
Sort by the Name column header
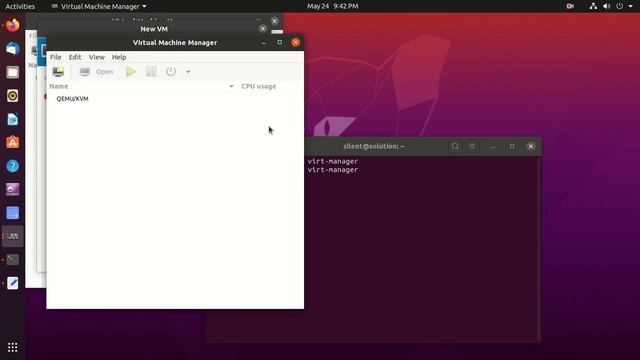pyautogui.click(x=59, y=86)
